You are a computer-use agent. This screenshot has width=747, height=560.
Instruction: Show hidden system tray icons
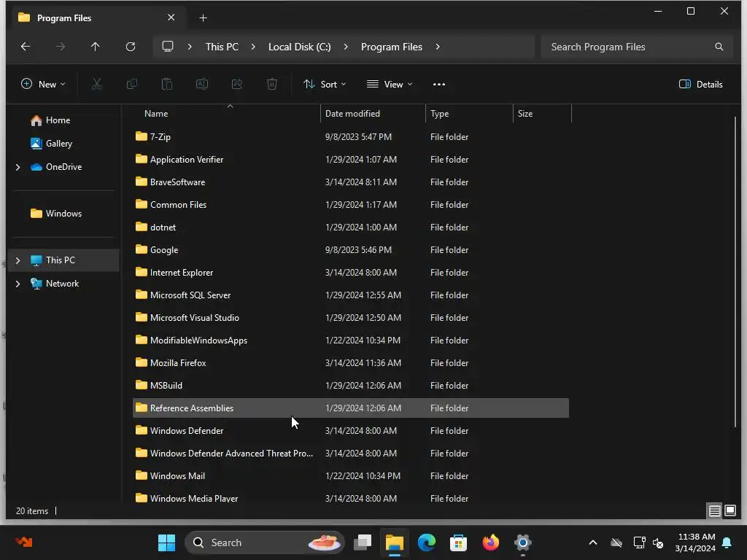click(593, 542)
